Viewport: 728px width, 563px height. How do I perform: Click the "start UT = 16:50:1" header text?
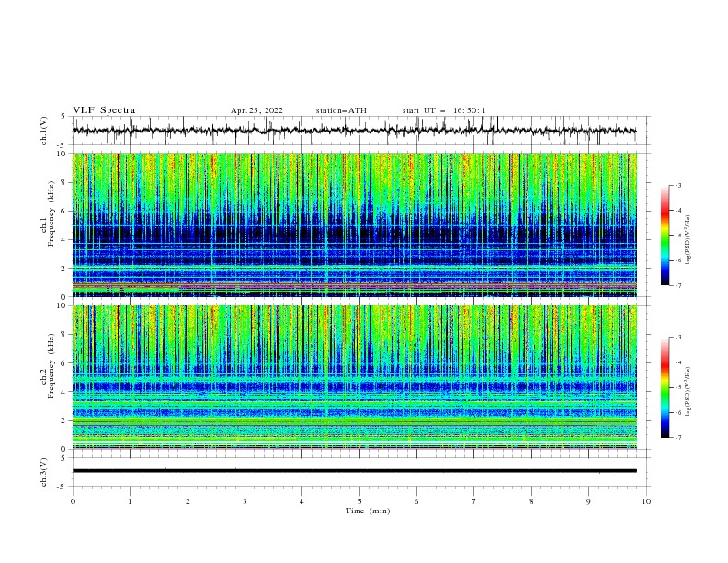click(444, 110)
